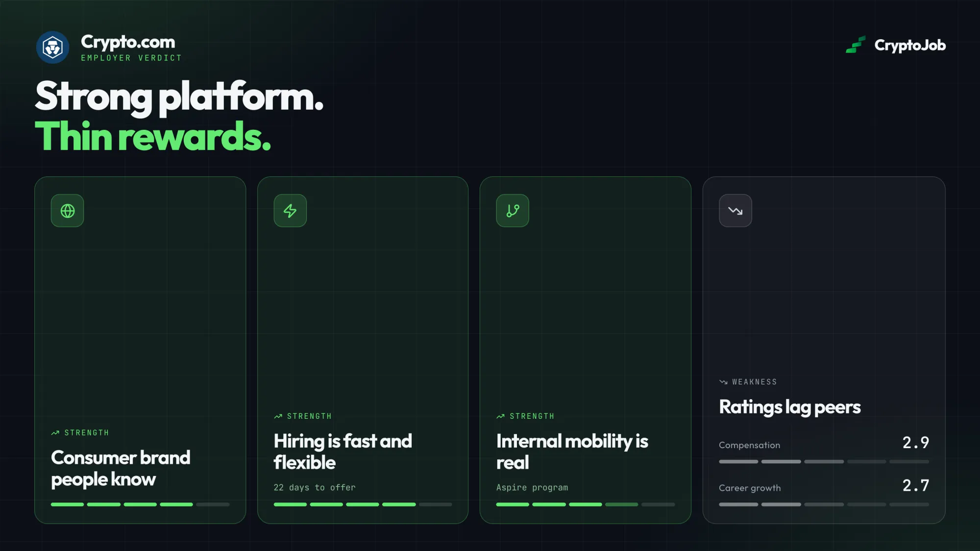Click STRENGTH label on Consumer brand card
980x551 pixels.
(87, 433)
